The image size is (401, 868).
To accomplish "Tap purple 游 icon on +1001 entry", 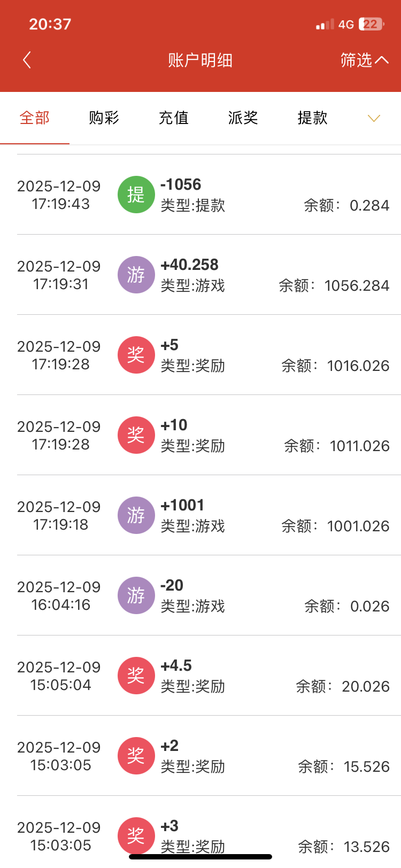I will click(136, 515).
